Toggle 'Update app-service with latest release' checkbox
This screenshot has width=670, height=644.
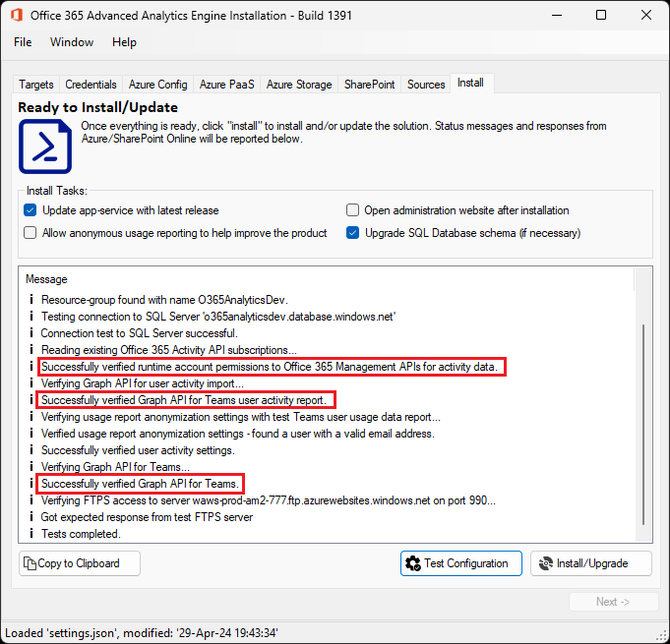pos(30,210)
